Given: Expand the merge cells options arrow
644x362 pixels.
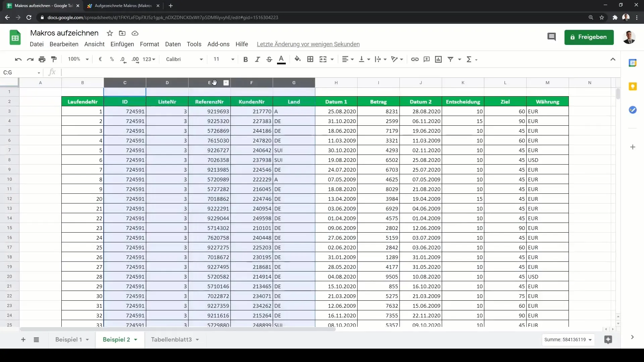Looking at the screenshot, I should pyautogui.click(x=332, y=59).
